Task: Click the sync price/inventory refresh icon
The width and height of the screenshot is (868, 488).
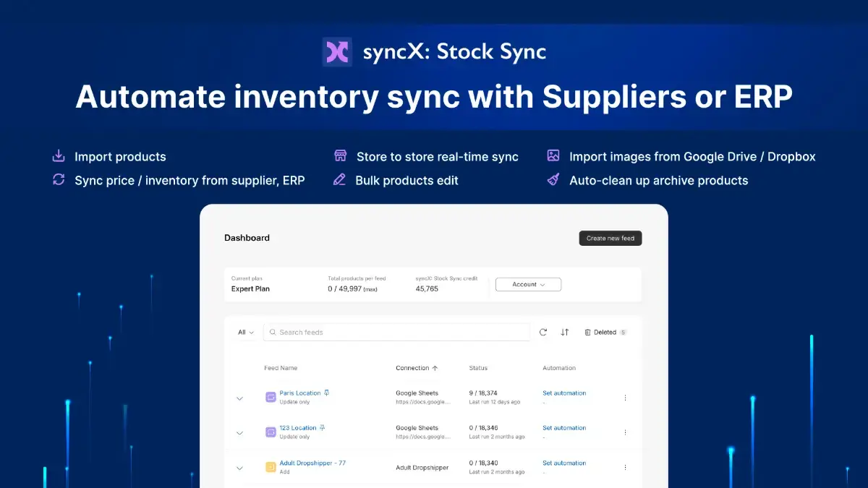Action: (59, 180)
